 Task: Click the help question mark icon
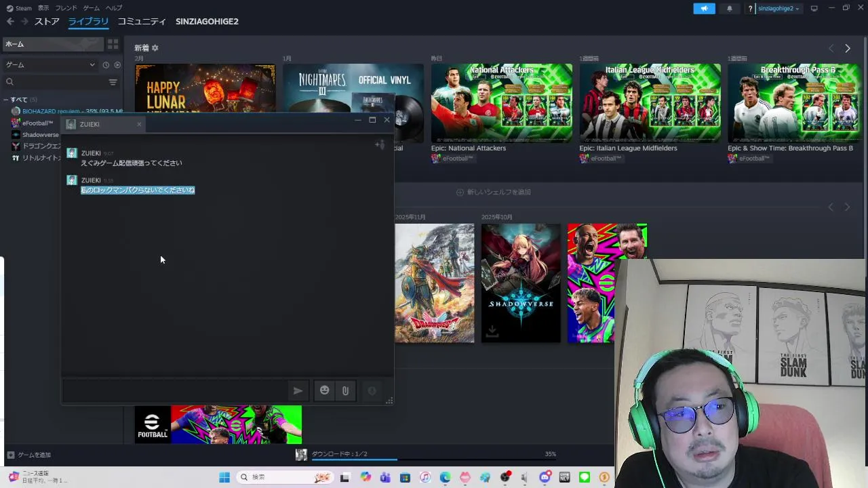(x=750, y=8)
